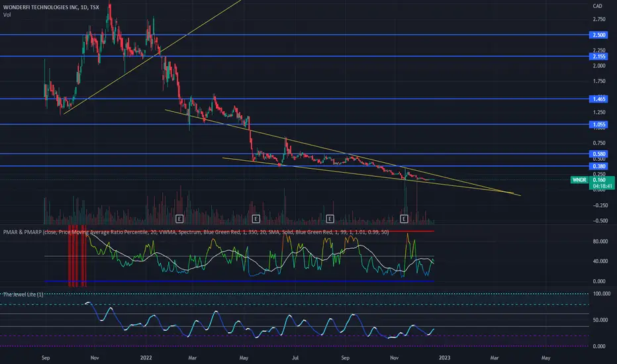Viewport: 617px width, 364px height.
Task: Click the -0.500 value on the price scale
Action: [600, 221]
